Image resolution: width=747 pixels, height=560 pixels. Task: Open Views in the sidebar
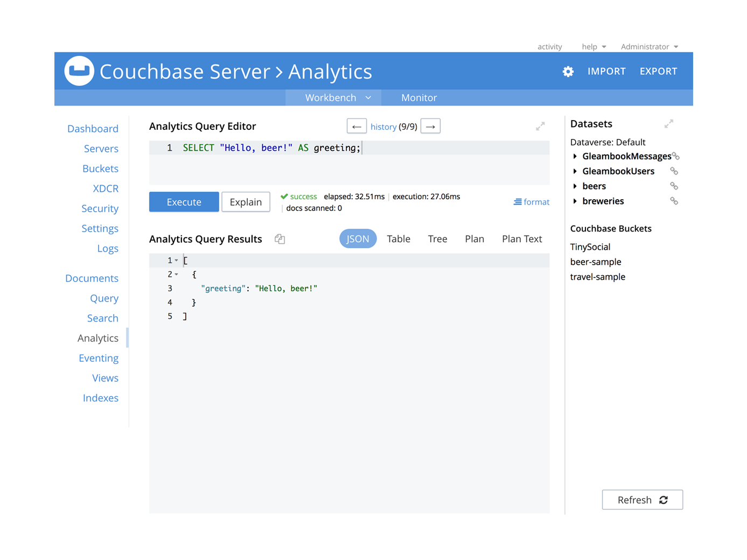click(105, 378)
